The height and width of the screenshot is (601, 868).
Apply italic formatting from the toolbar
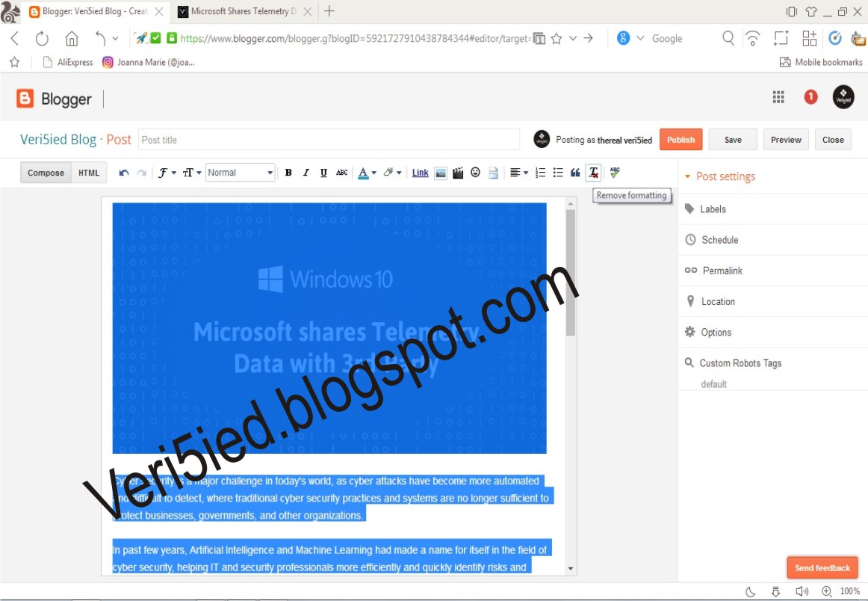tap(306, 173)
